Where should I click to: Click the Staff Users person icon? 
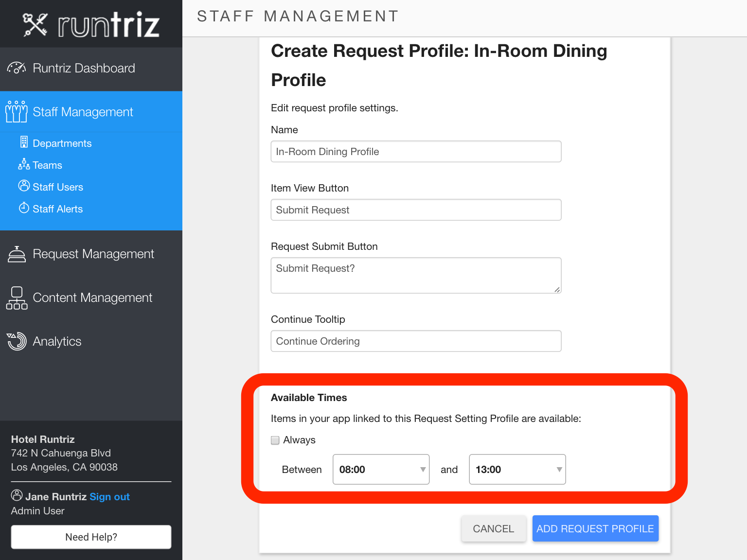[x=24, y=186]
